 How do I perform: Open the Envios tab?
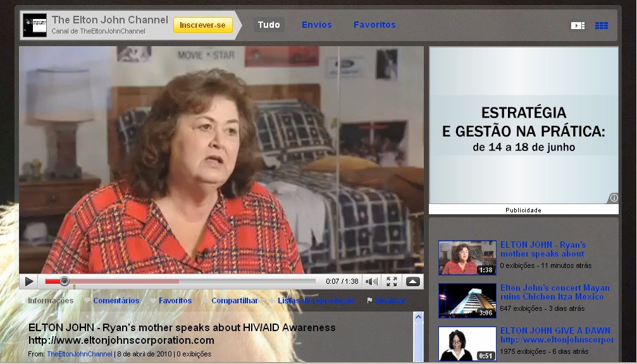click(316, 25)
